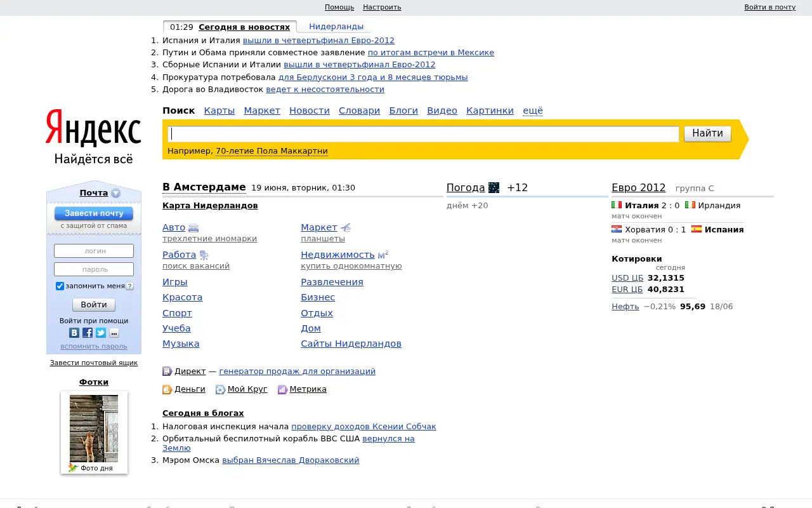812x508 pixels.
Task: Click the VKontakte login icon
Action: click(74, 333)
